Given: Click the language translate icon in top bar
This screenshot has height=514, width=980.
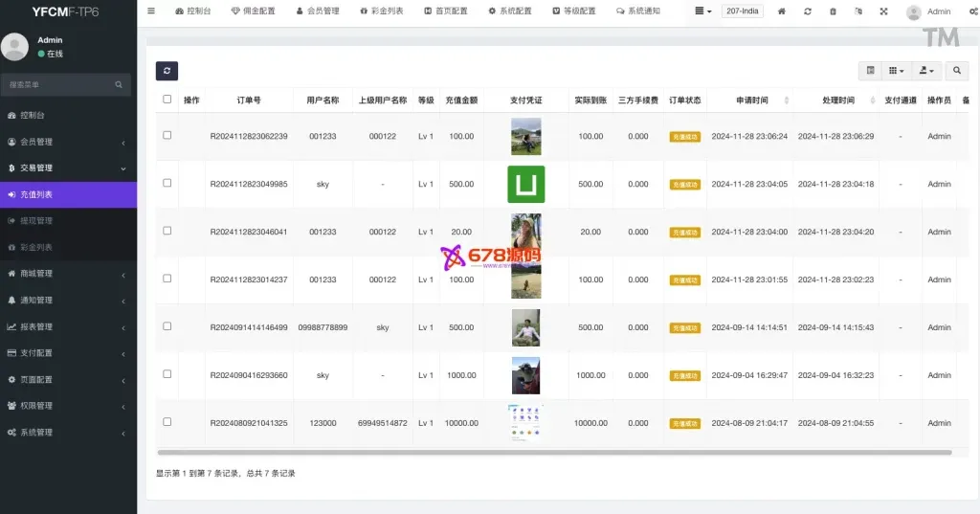Looking at the screenshot, I should pyautogui.click(x=857, y=11).
